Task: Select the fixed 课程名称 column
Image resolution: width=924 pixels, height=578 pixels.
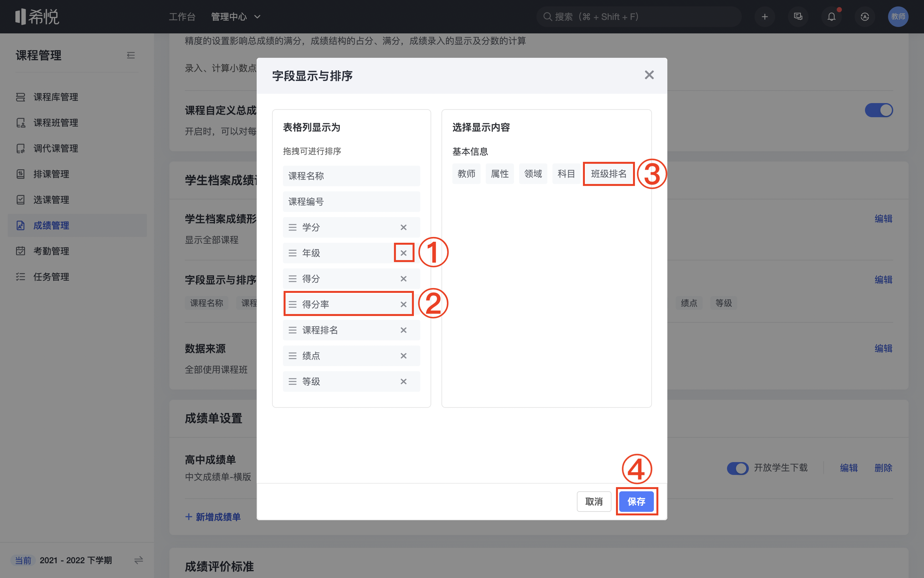Action: click(351, 176)
